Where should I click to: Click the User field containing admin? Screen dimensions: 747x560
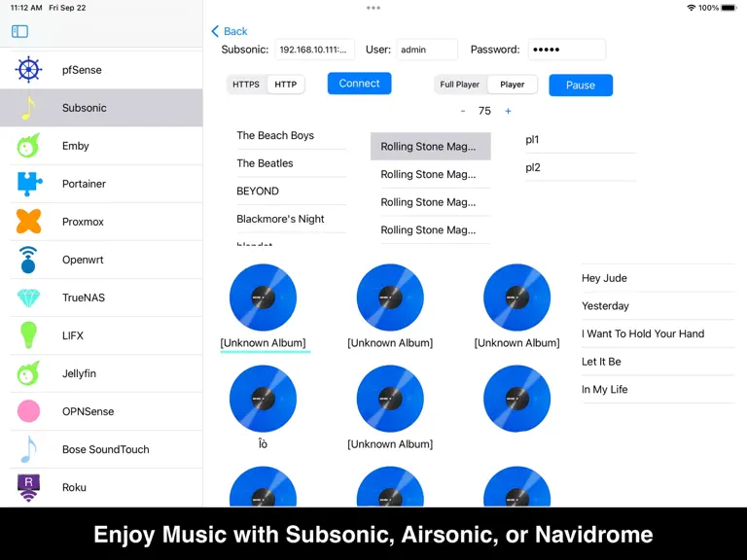click(427, 50)
